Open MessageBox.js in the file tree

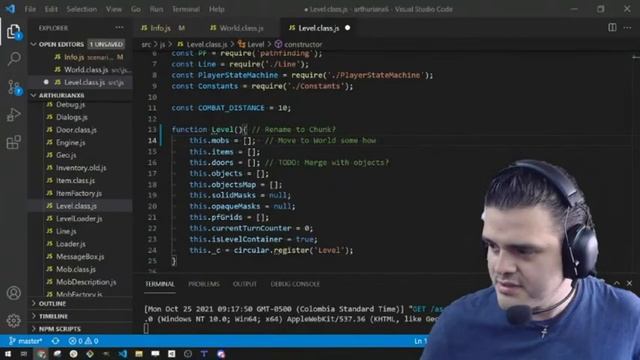point(80,256)
